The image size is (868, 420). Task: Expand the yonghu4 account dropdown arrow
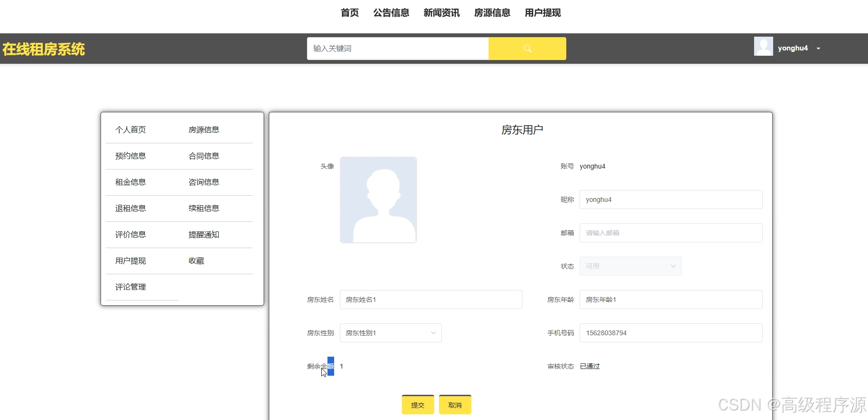click(x=818, y=49)
